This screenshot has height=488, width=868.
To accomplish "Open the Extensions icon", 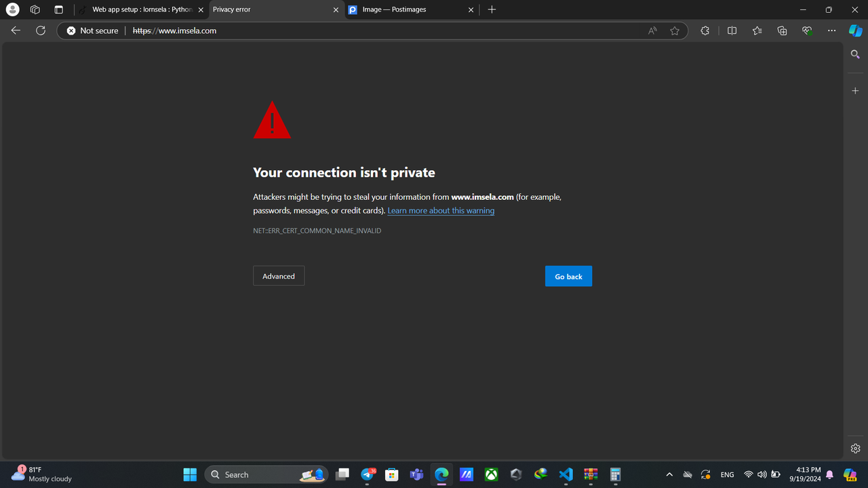I will click(705, 30).
